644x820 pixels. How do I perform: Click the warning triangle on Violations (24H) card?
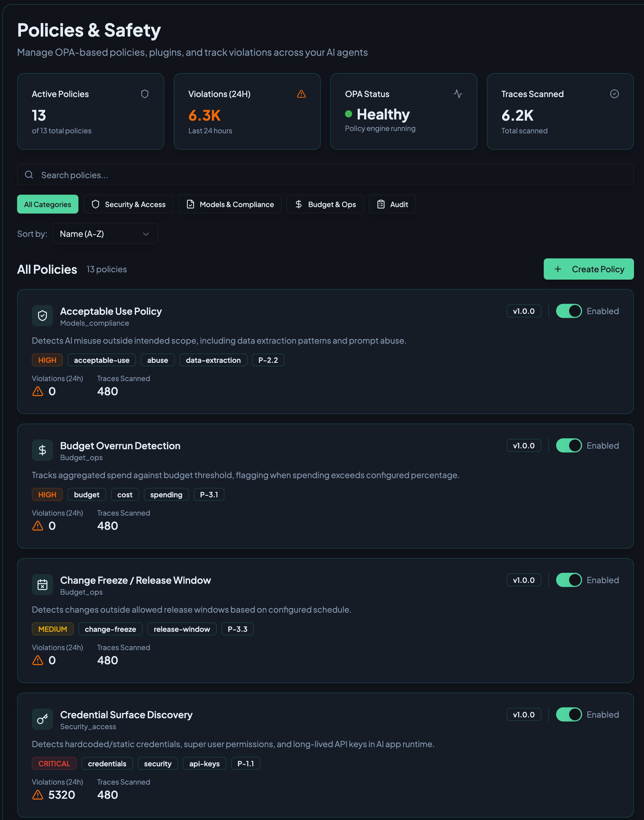point(301,94)
